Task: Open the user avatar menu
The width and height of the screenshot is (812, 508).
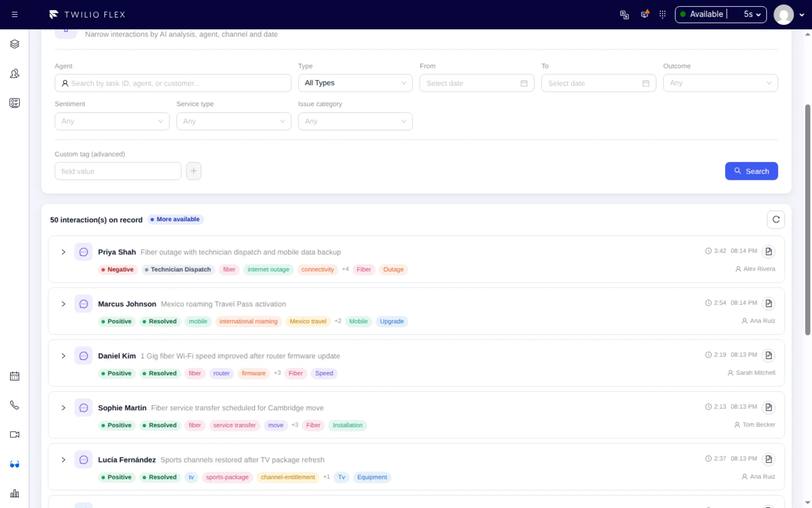Action: (789, 15)
